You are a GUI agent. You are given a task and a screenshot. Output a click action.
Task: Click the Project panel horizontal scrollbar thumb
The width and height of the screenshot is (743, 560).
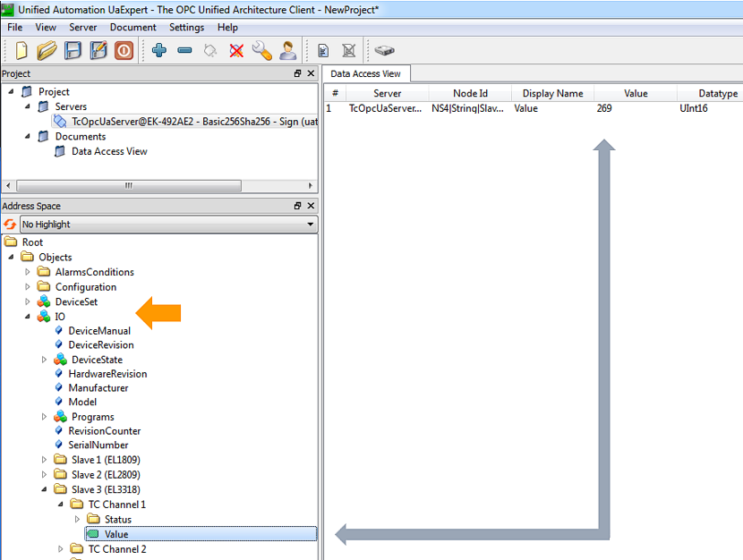pos(129,185)
